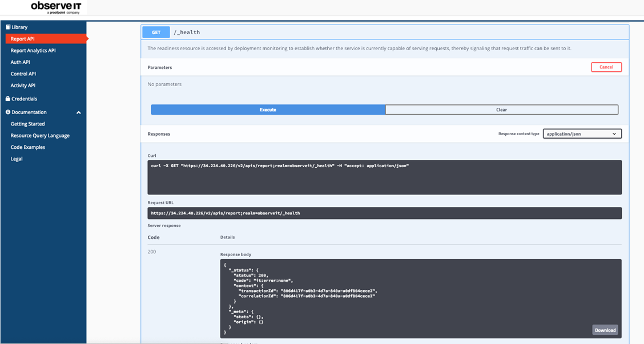Click the blue Execute button

[x=268, y=110]
